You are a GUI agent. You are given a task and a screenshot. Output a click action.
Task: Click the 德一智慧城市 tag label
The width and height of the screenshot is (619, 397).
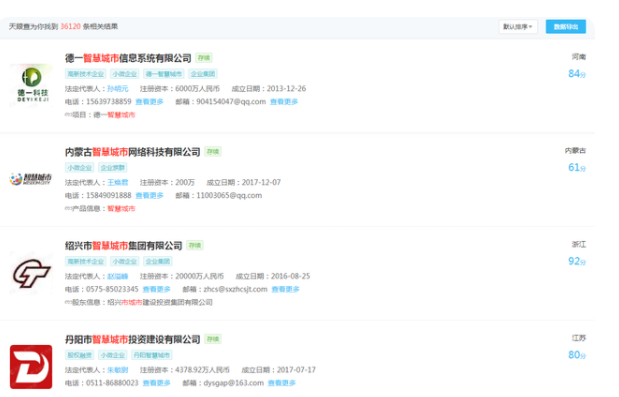[x=163, y=74]
